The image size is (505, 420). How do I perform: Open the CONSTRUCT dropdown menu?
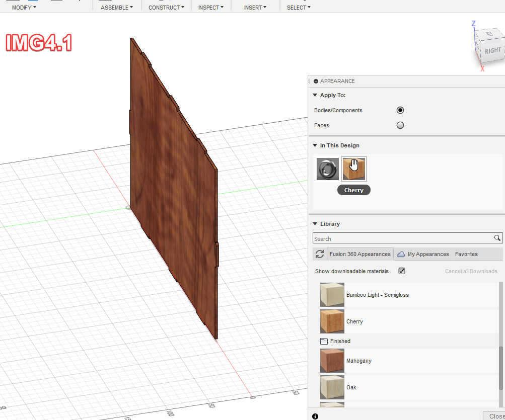click(x=166, y=8)
